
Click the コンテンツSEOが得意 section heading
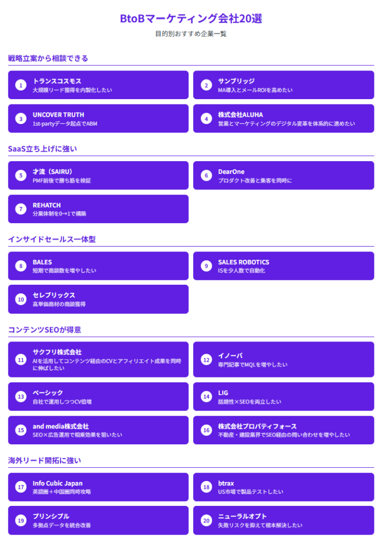(45, 329)
